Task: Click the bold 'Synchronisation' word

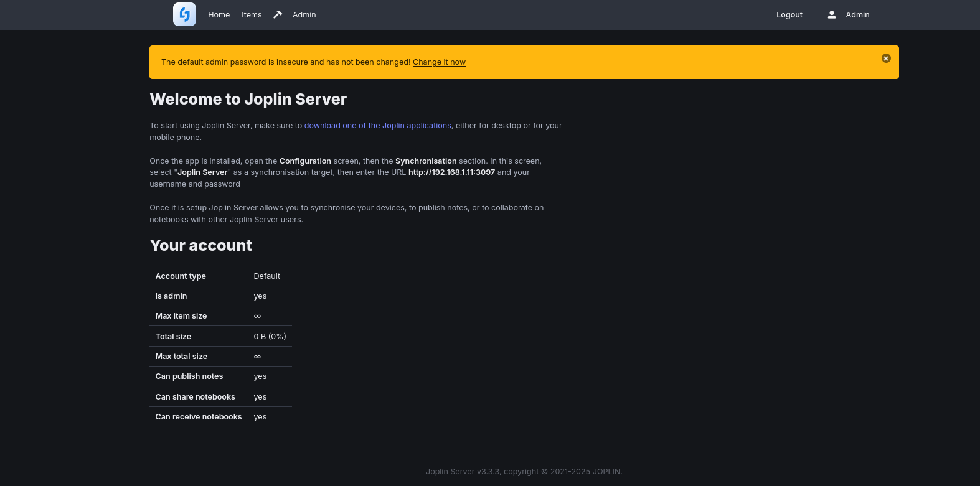Action: [426, 161]
